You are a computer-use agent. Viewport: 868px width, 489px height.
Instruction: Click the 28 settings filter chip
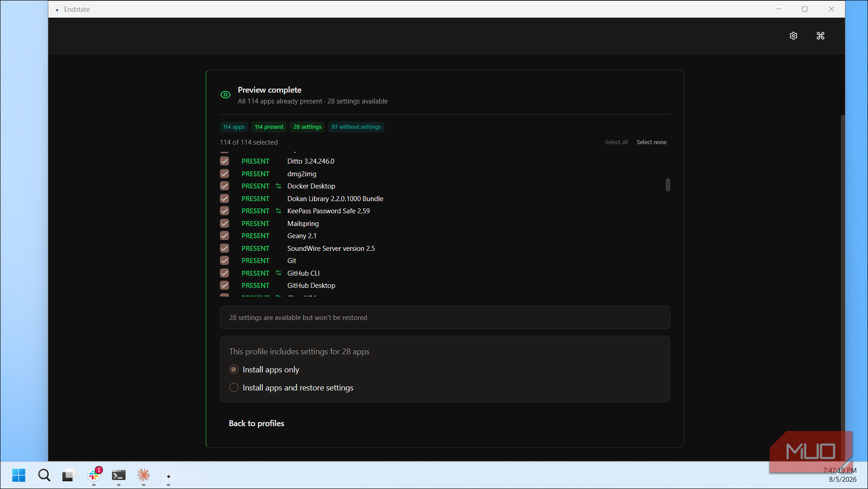point(308,127)
